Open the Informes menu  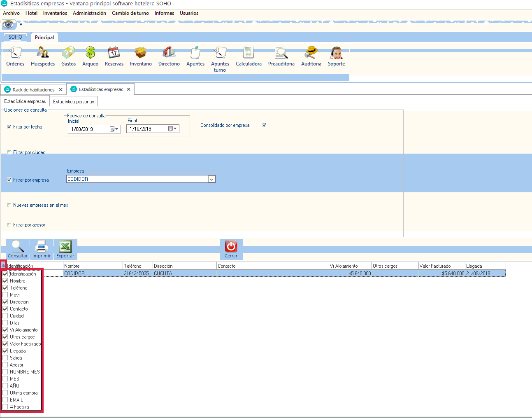click(164, 13)
